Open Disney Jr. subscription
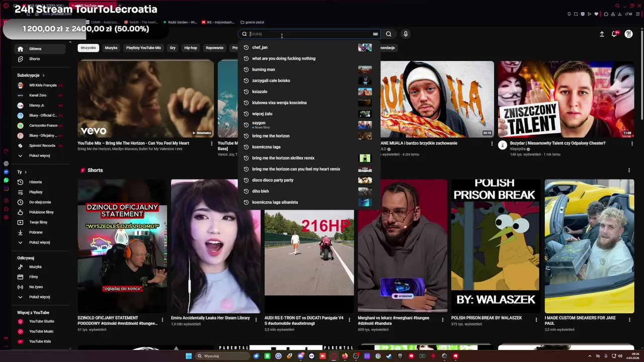 tap(40, 106)
